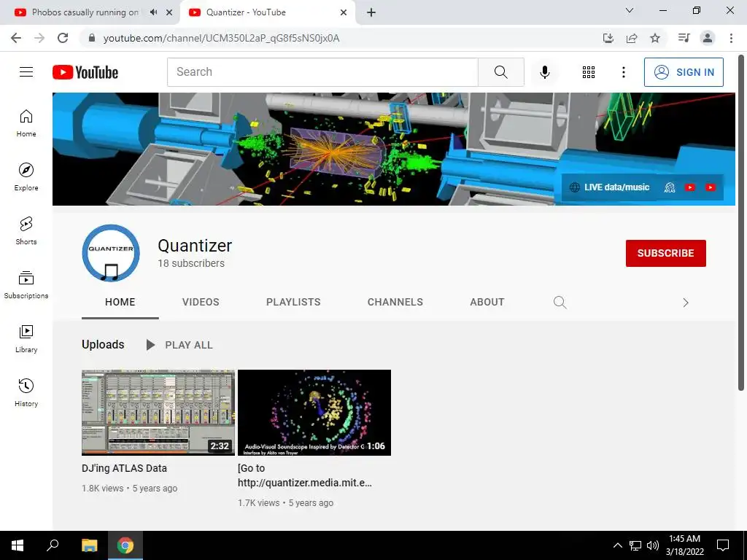Viewport: 747px width, 560px height.
Task: Open Home in the sidebar
Action: [x=26, y=123]
